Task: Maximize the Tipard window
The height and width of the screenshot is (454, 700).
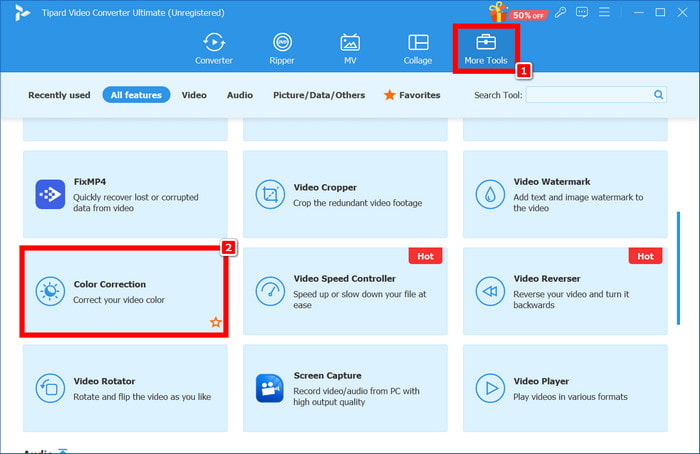Action: pyautogui.click(x=660, y=12)
